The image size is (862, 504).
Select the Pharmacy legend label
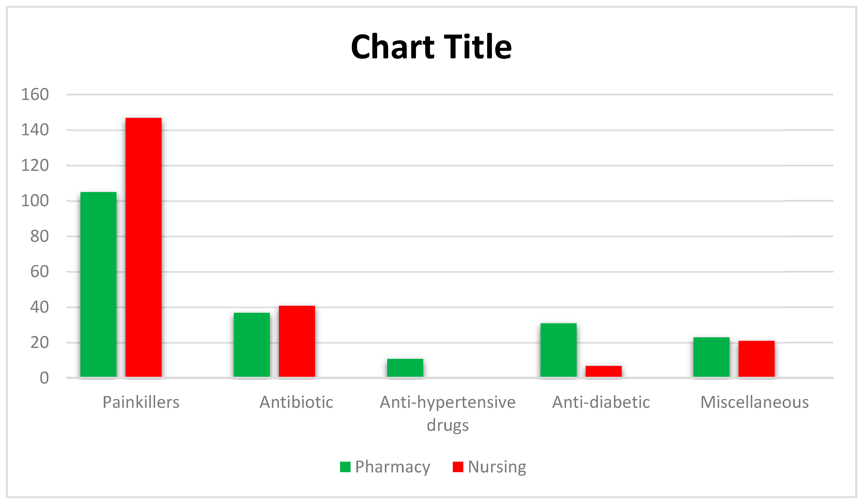(x=392, y=467)
